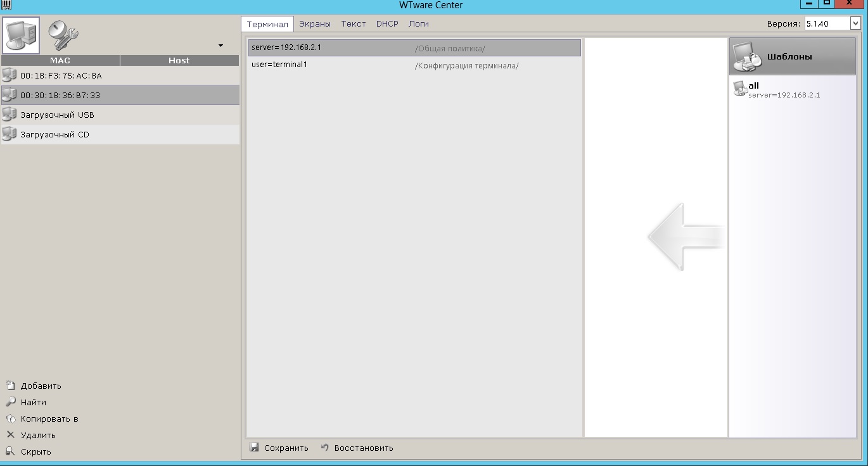Click Скрыть in the left panel

pos(35,451)
